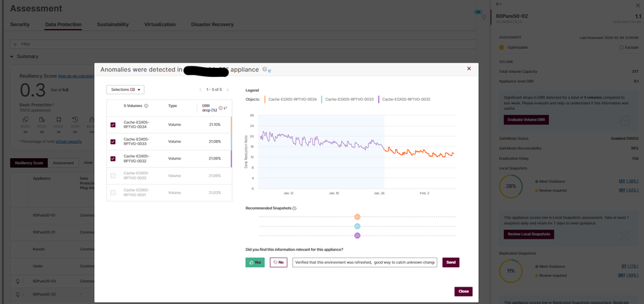
Task: Uncheck the Cache-ESX05-RPTVG-0033 volume checkbox
Action: click(x=113, y=141)
